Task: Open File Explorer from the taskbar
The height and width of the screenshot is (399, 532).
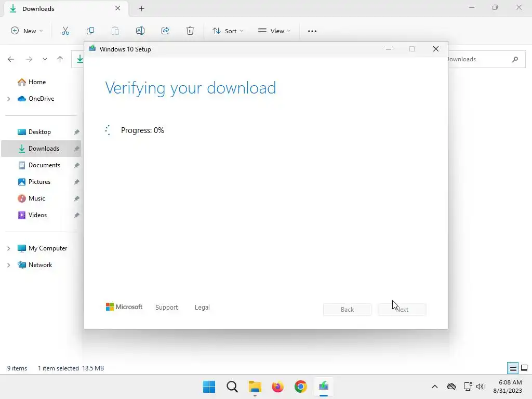Action: (255, 387)
